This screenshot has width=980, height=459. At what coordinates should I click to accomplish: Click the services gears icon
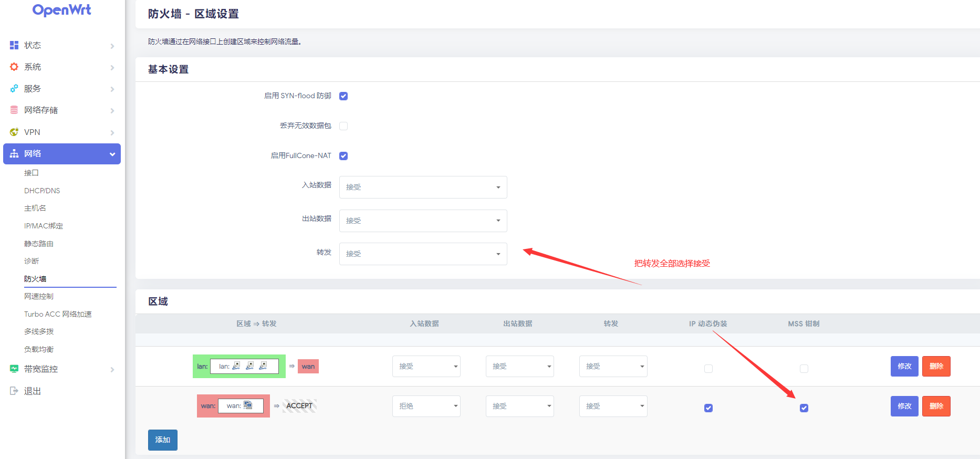(14, 88)
